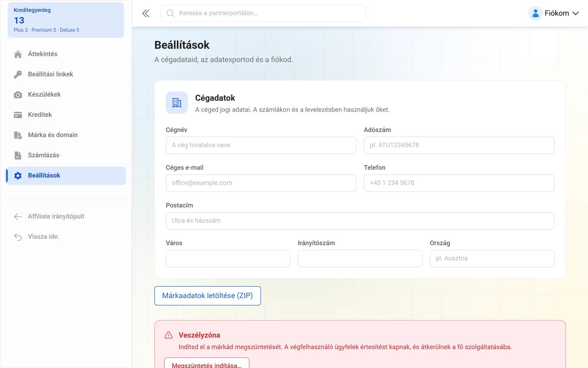Viewport: 588px width, 368px height.
Task: Focus the Céges e-mail field
Action: point(261,183)
